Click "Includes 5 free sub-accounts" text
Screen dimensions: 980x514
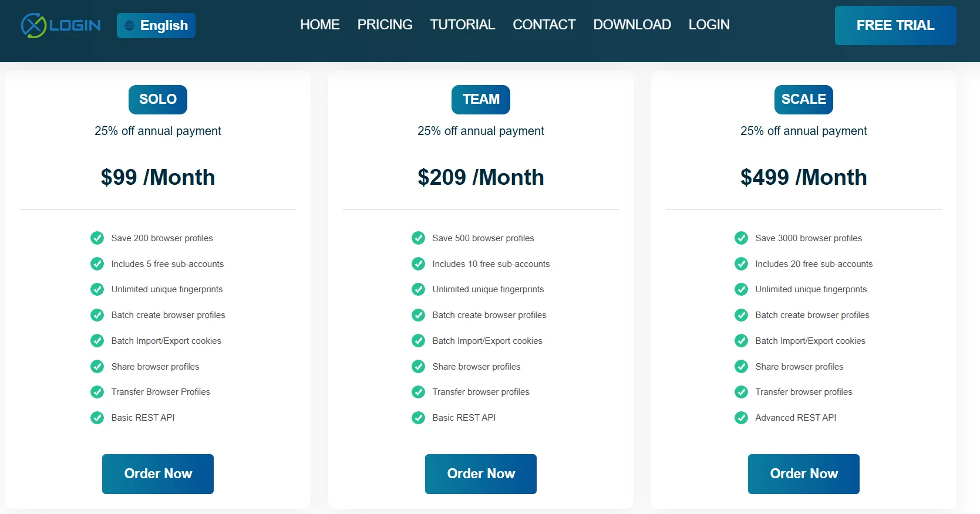pyautogui.click(x=167, y=264)
